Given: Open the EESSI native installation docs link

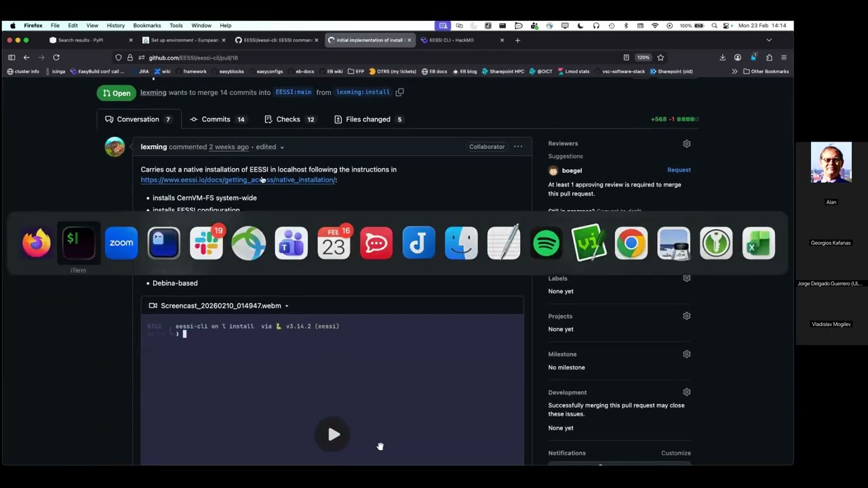Looking at the screenshot, I should 238,180.
